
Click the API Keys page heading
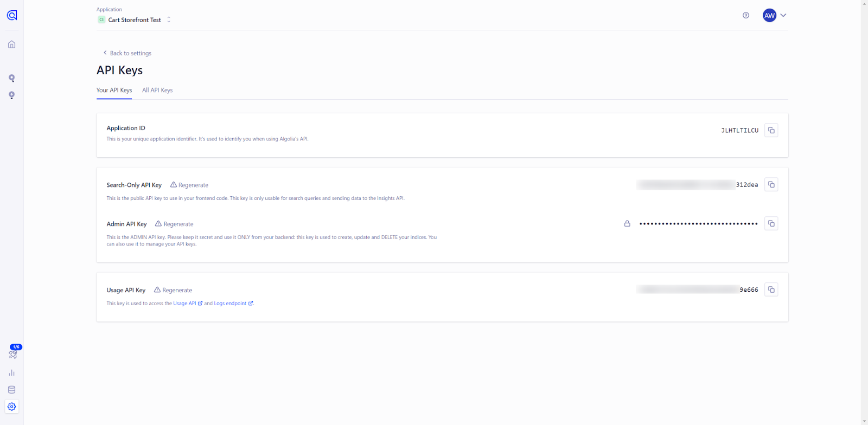[x=119, y=70]
